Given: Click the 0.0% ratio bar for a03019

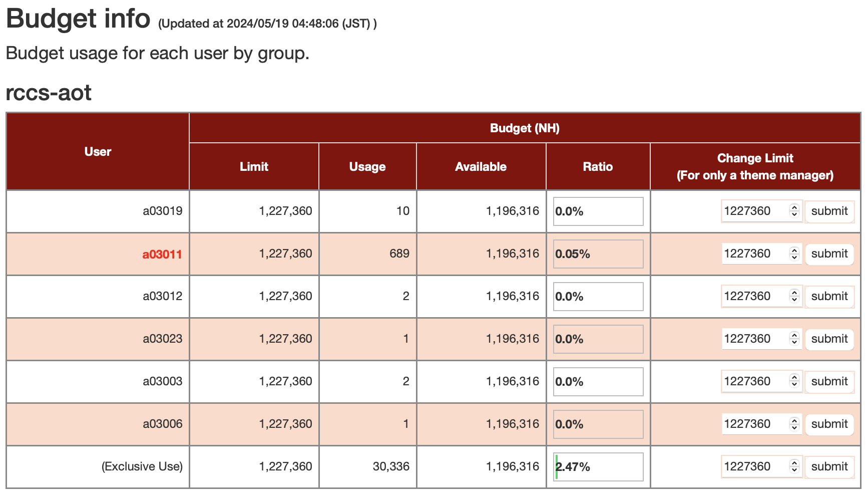Looking at the screenshot, I should [x=598, y=211].
